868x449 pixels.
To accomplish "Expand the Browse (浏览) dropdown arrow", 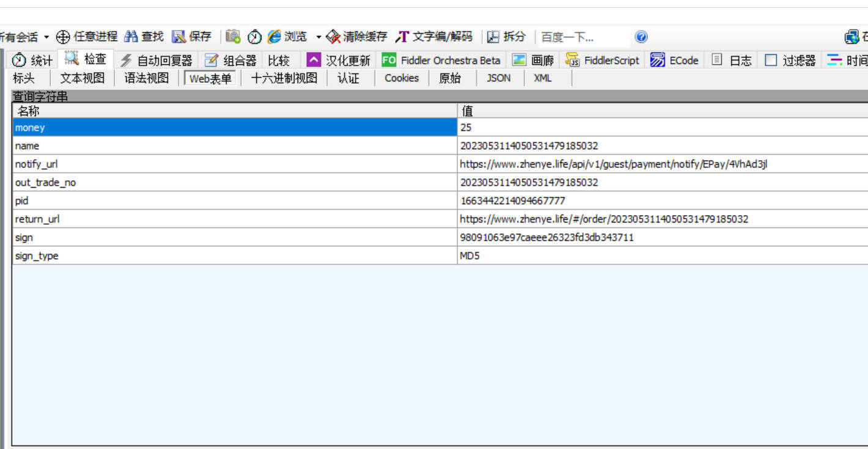I will pyautogui.click(x=318, y=37).
